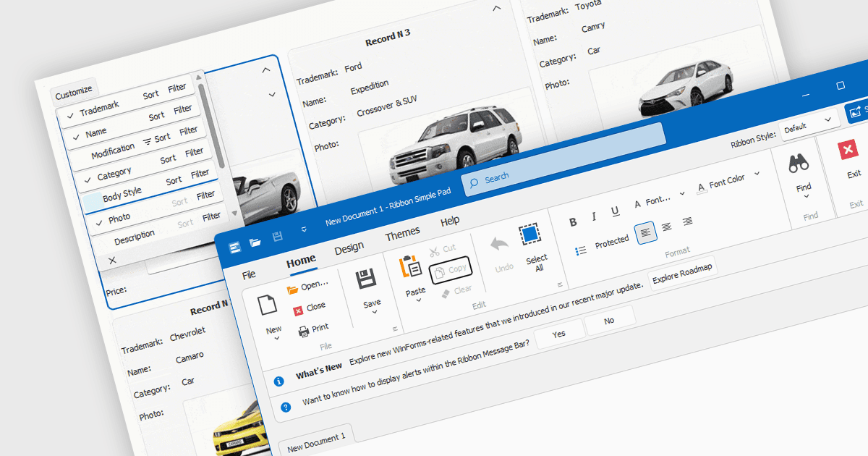Image resolution: width=868 pixels, height=456 pixels.
Task: Click the bulleted list icon
Action: click(580, 250)
